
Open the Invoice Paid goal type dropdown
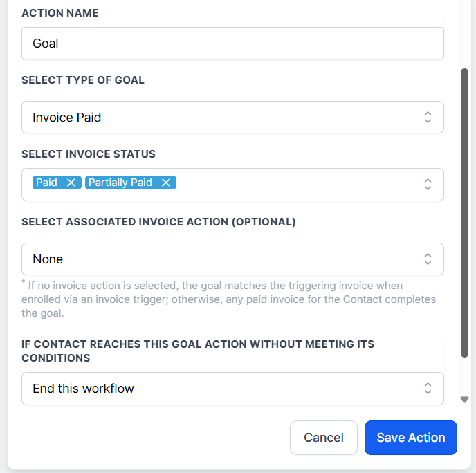tap(221, 118)
